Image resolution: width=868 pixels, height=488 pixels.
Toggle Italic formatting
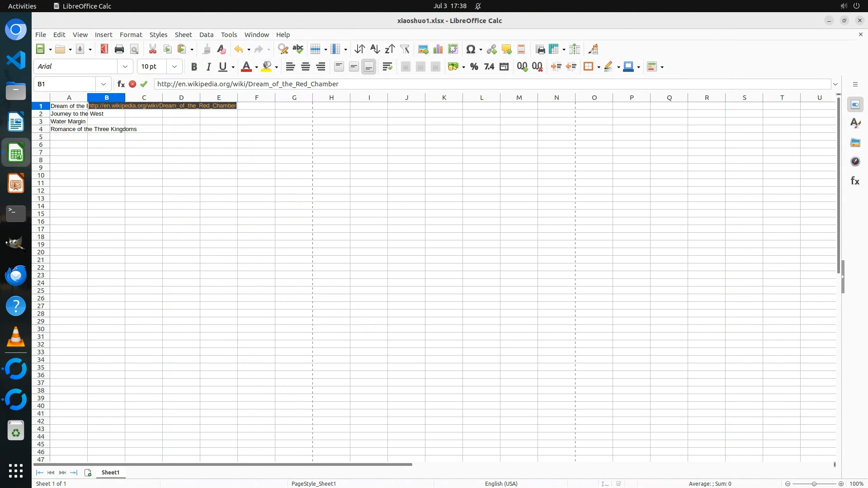[208, 67]
